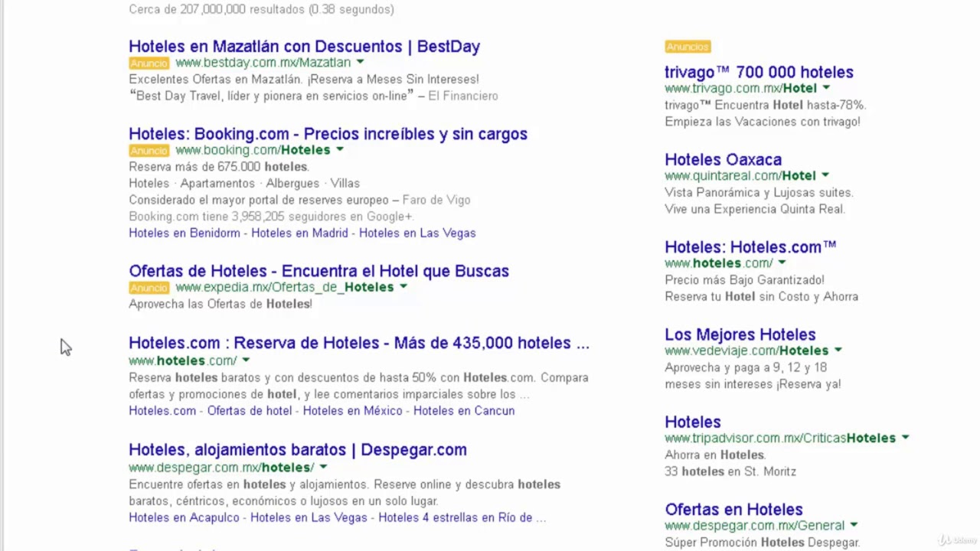The height and width of the screenshot is (551, 980).
Task: Open Hoteles, alojamientos baratos Despegar.com title
Action: pyautogui.click(x=298, y=450)
